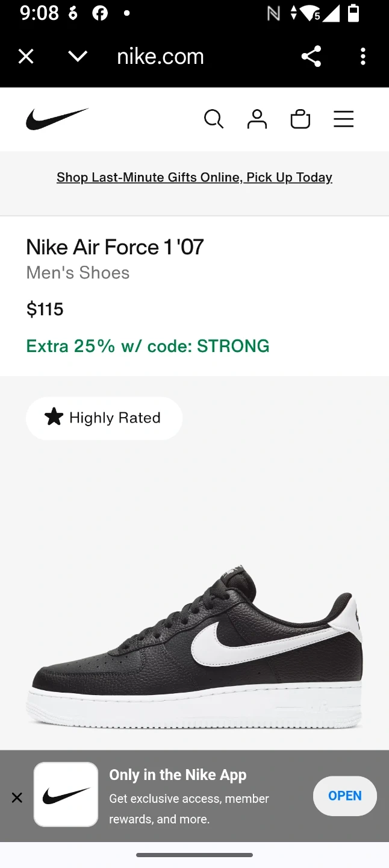Dismiss the Nike App banner
Viewport: 389px width, 868px height.
coord(17,797)
